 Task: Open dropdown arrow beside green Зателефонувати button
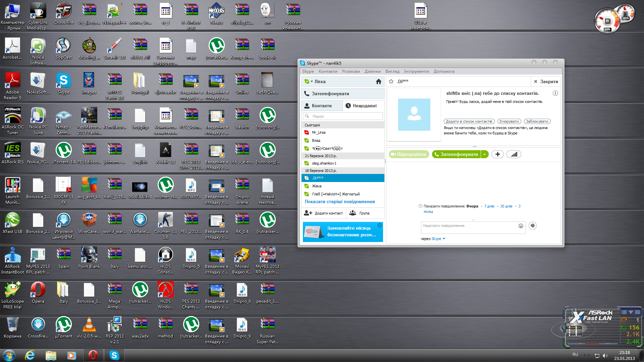pyautogui.click(x=484, y=154)
